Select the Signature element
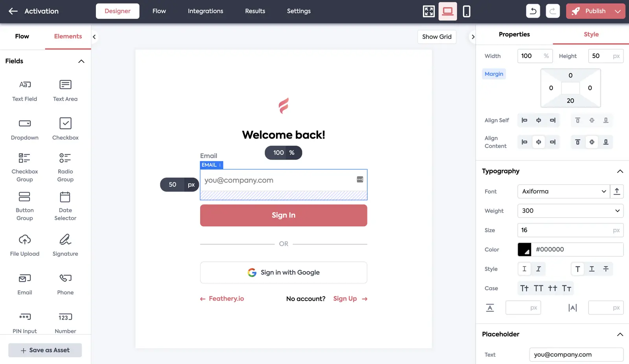Image resolution: width=629 pixels, height=364 pixels. coord(65,245)
